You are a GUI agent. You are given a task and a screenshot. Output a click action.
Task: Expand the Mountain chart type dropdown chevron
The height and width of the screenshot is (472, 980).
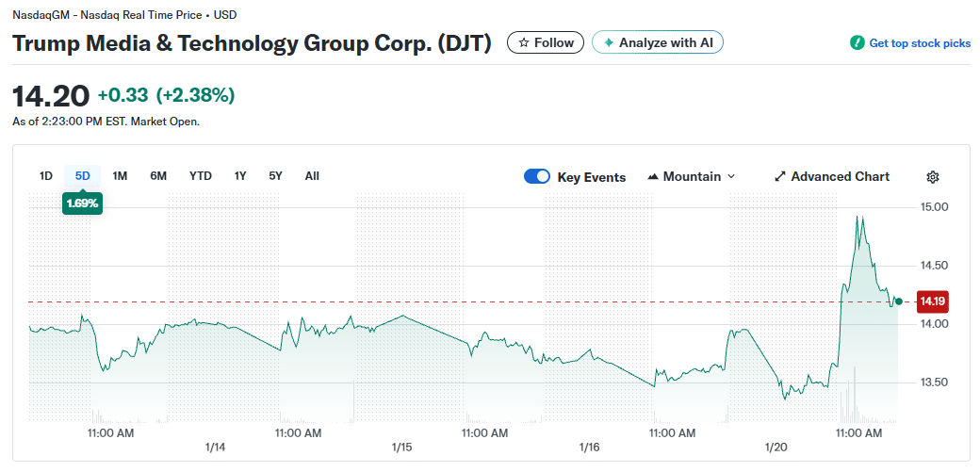(x=731, y=177)
